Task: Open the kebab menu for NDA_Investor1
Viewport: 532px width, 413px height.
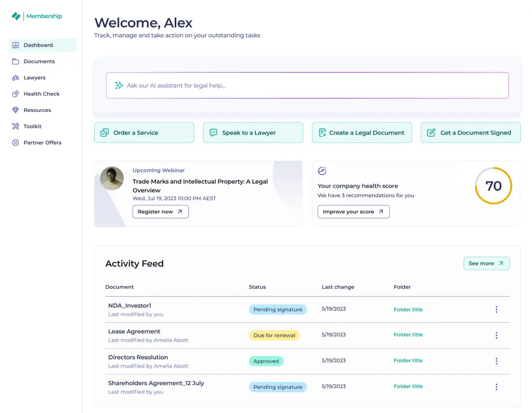Action: pos(496,309)
